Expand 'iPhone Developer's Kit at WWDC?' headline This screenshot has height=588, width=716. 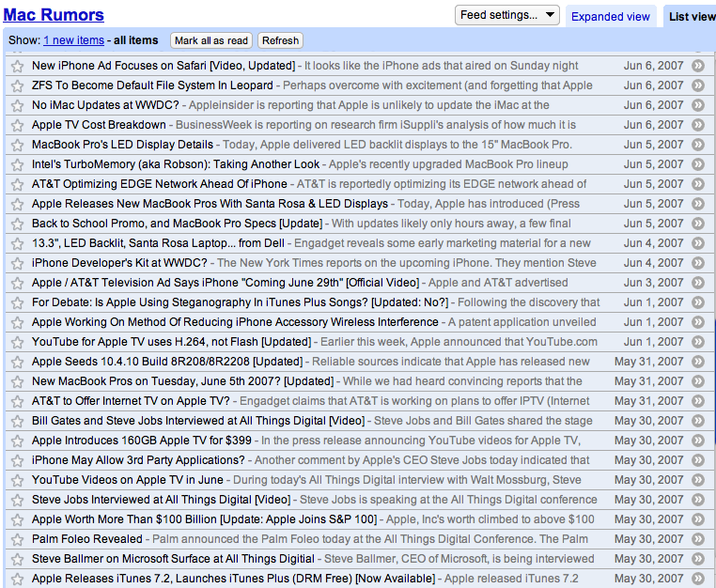coord(119,263)
